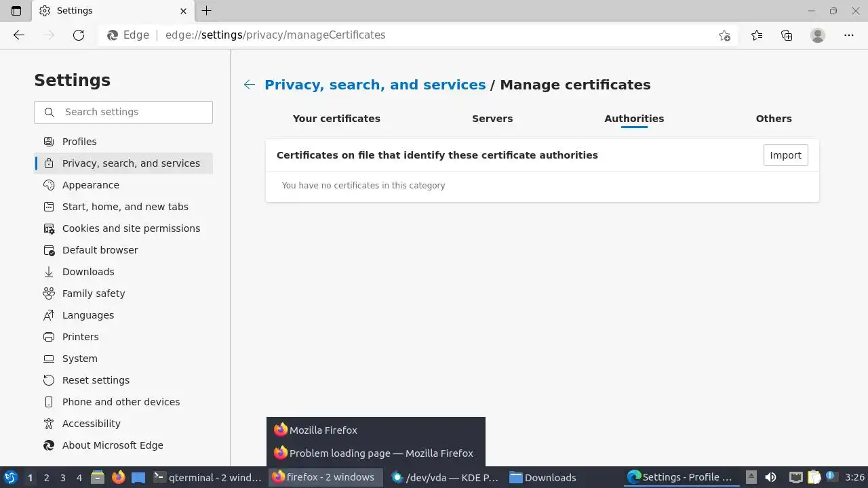Viewport: 868px width, 488px height.
Task: Select the Settings browser tab
Action: coord(113,11)
